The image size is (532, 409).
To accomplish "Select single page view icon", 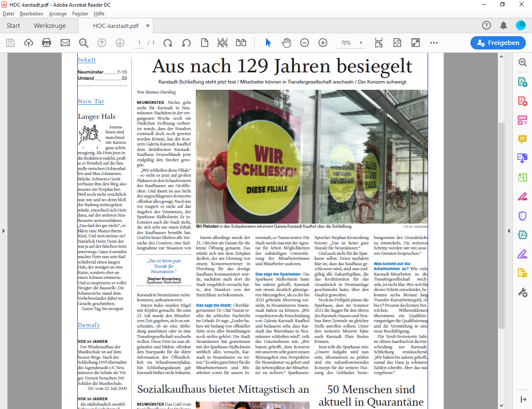I will click(x=204, y=43).
